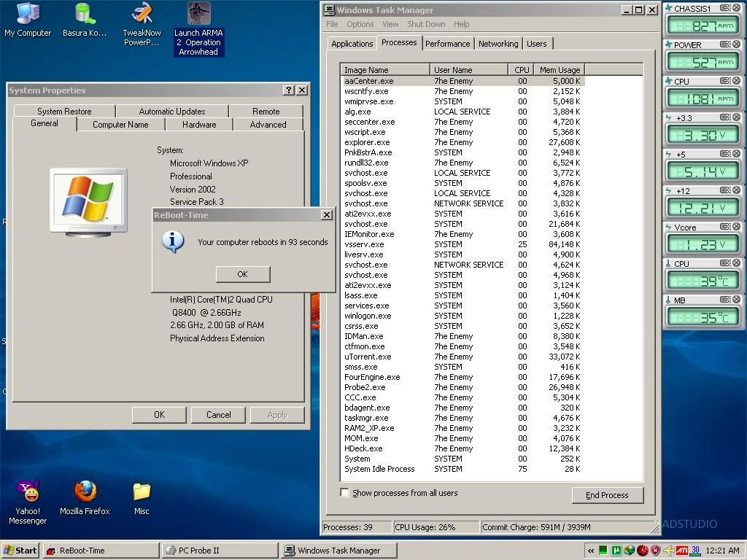Click the Start button on taskbar

tap(20, 551)
